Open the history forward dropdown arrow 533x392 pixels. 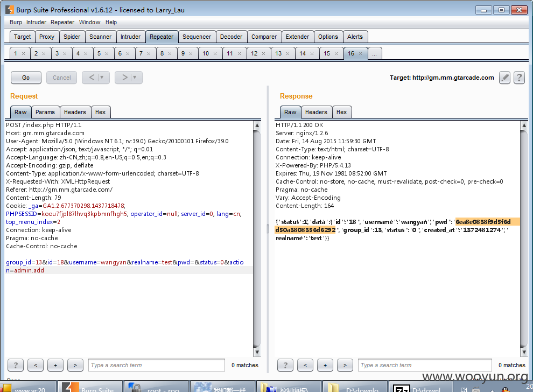135,78
